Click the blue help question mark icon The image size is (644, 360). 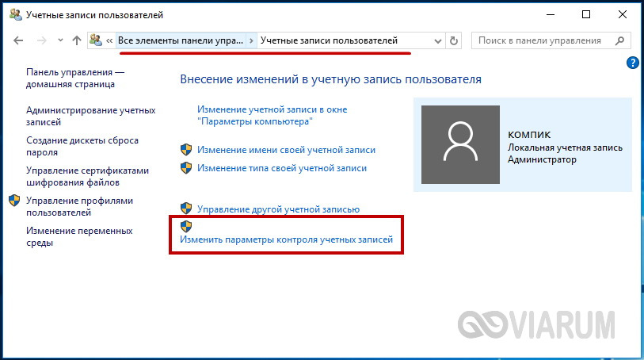pos(632,63)
